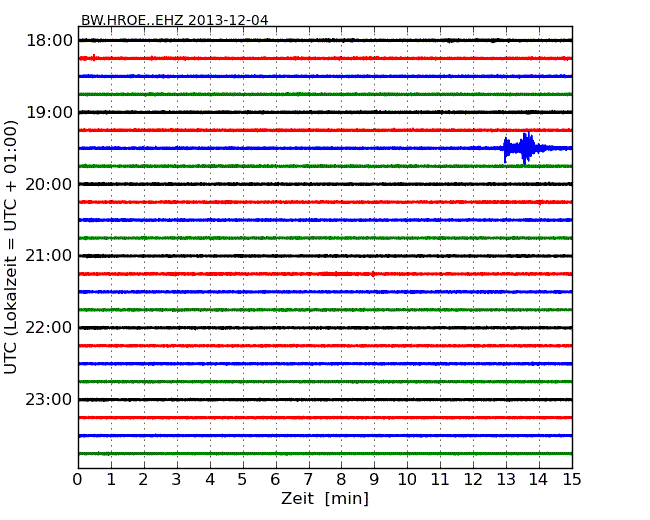Click the x-axis tick label 3
The image size is (650, 520).
tap(177, 480)
